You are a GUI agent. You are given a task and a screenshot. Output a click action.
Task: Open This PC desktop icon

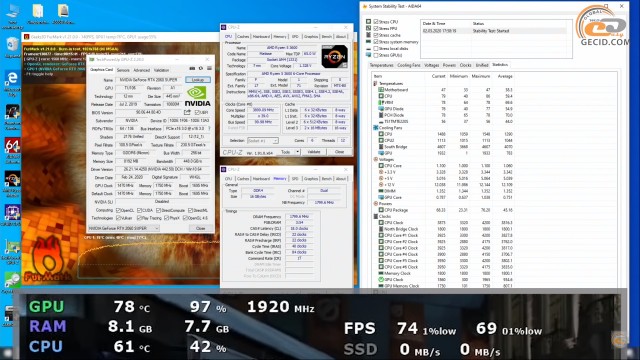pyautogui.click(x=12, y=12)
